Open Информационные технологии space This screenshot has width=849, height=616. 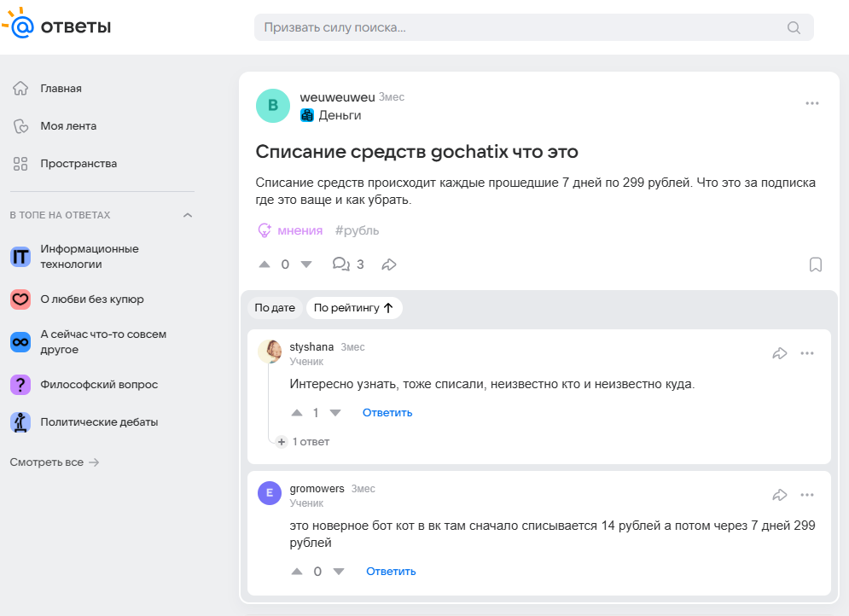tap(90, 257)
